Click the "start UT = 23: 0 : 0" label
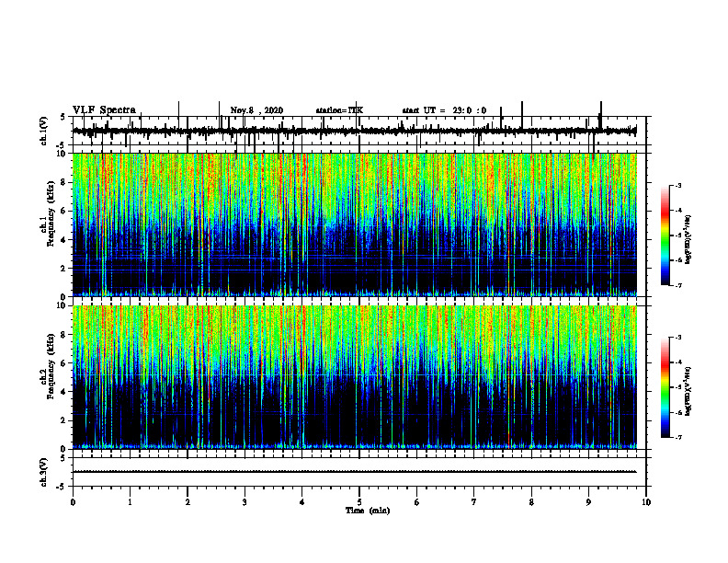This screenshot has height=563, width=728. [x=444, y=110]
